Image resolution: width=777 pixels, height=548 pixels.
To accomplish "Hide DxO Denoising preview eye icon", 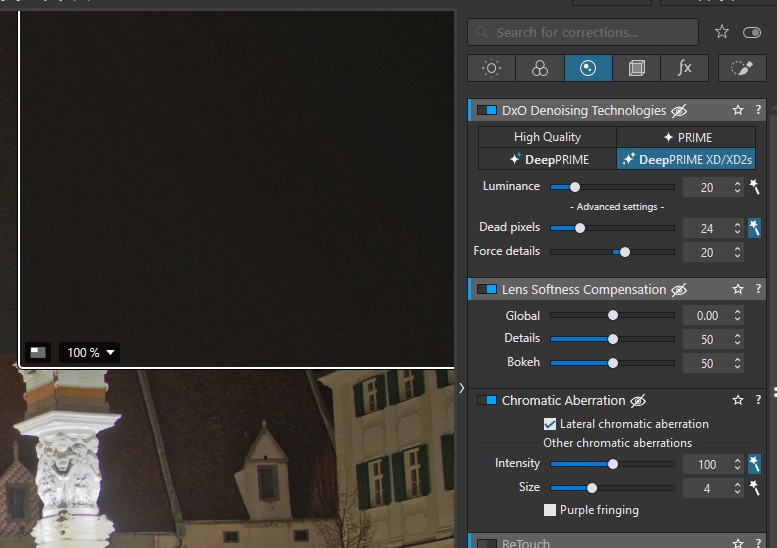I will point(679,110).
